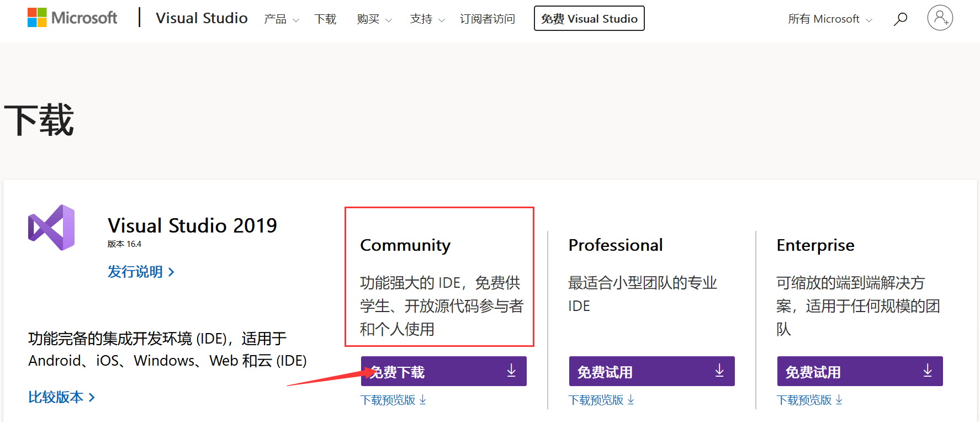Open the 订阅者访问 navigation item

tap(488, 19)
